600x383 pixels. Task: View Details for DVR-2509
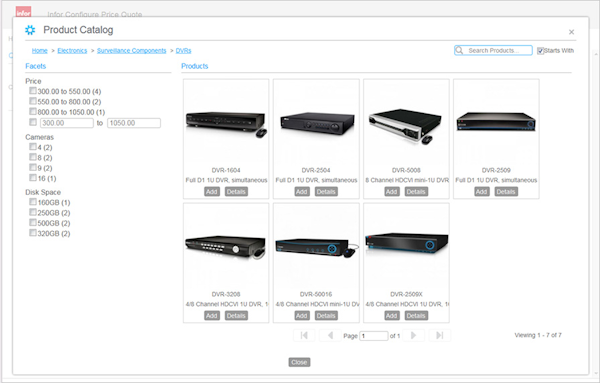[x=506, y=192]
